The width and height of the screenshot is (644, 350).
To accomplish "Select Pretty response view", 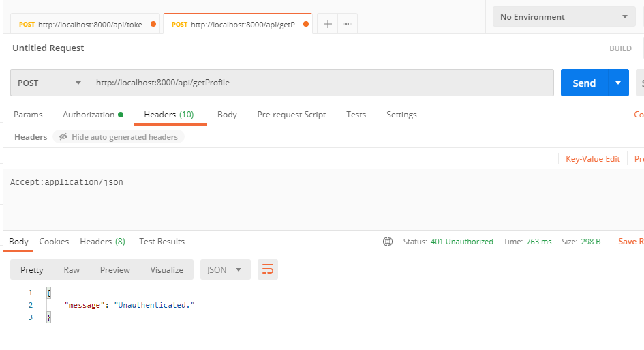I will click(x=31, y=269).
